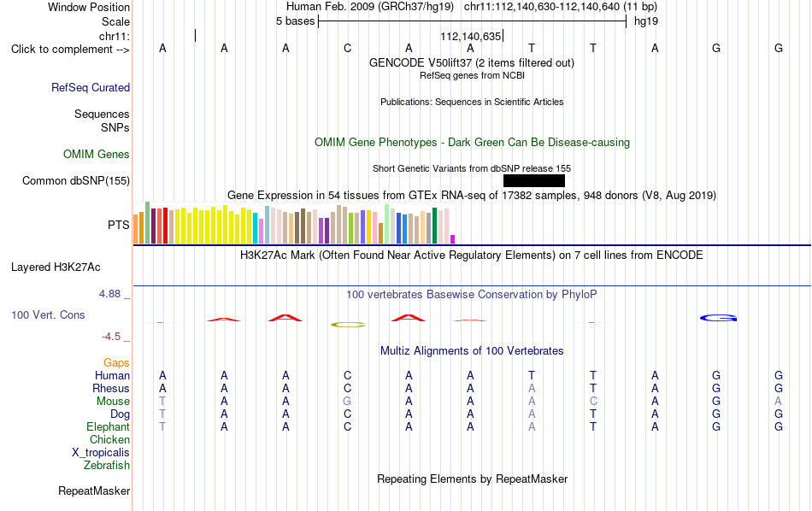Click the faded C in the Mouse row

coord(593,402)
